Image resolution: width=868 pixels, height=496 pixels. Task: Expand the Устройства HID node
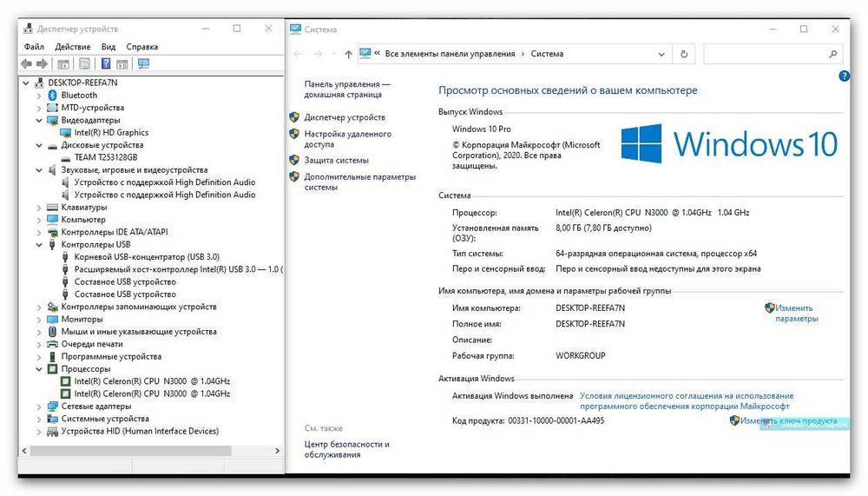pyautogui.click(x=39, y=431)
